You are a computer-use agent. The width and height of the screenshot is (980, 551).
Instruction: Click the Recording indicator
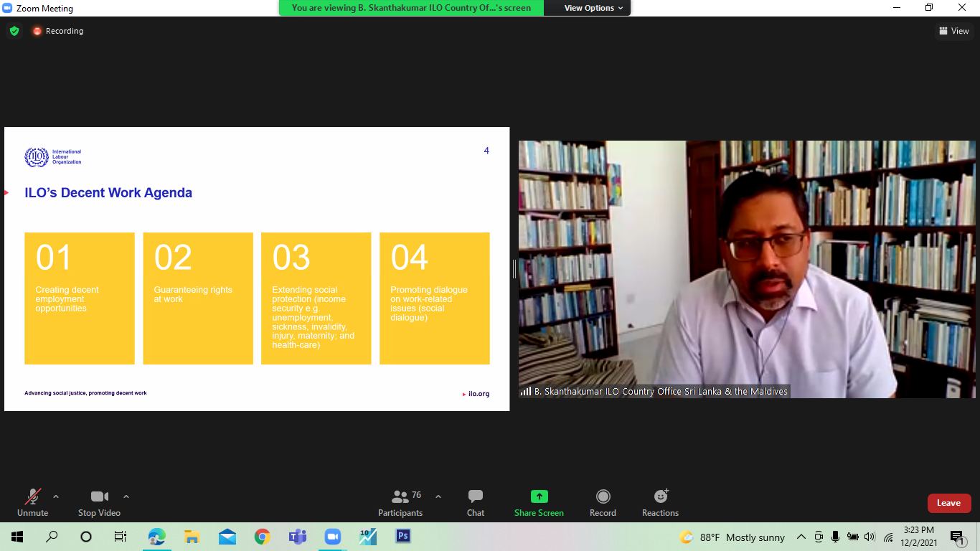click(x=58, y=31)
